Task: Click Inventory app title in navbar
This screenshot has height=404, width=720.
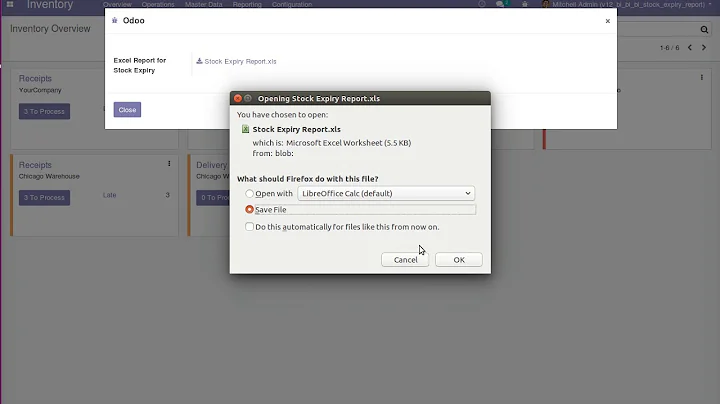Action: click(50, 5)
